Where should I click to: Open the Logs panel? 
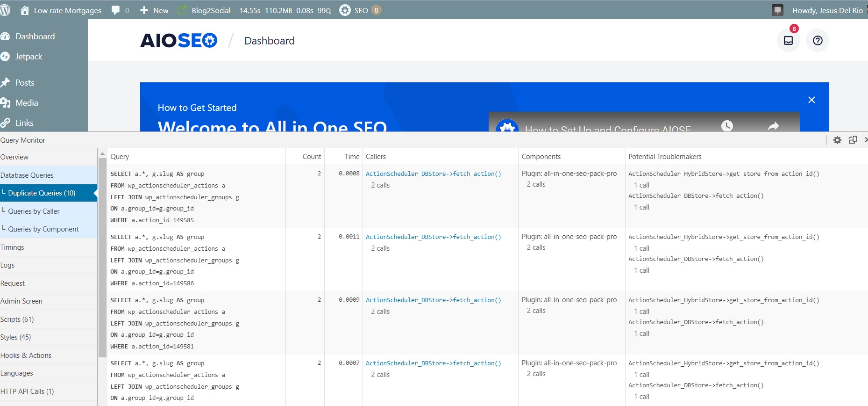click(x=49, y=265)
